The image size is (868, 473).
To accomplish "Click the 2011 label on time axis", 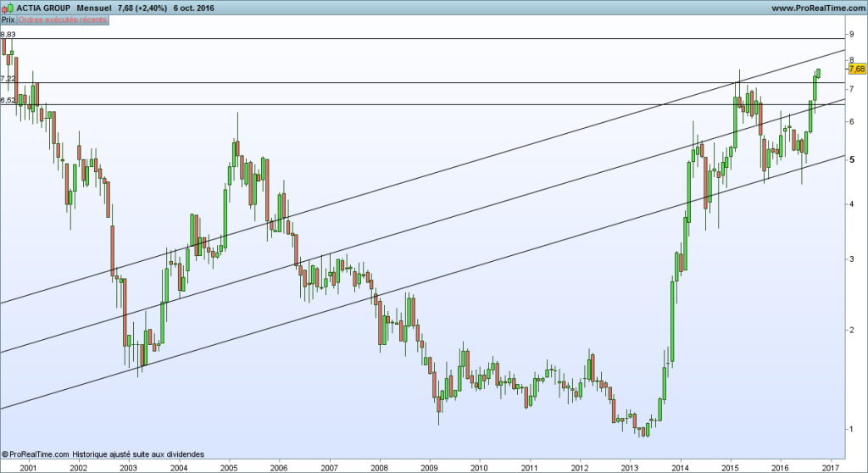I will (x=530, y=467).
